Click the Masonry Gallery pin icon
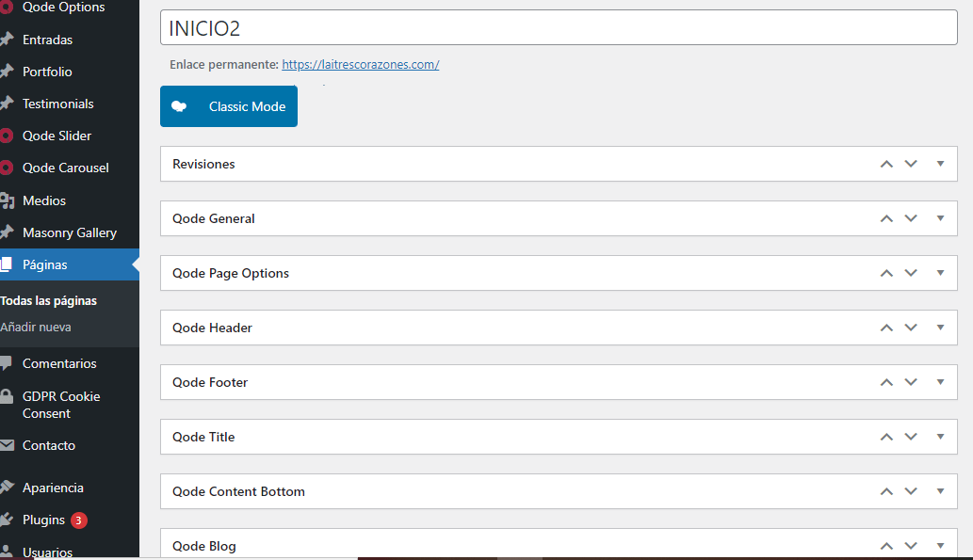Screen dimensions: 973x560 tap(7, 232)
